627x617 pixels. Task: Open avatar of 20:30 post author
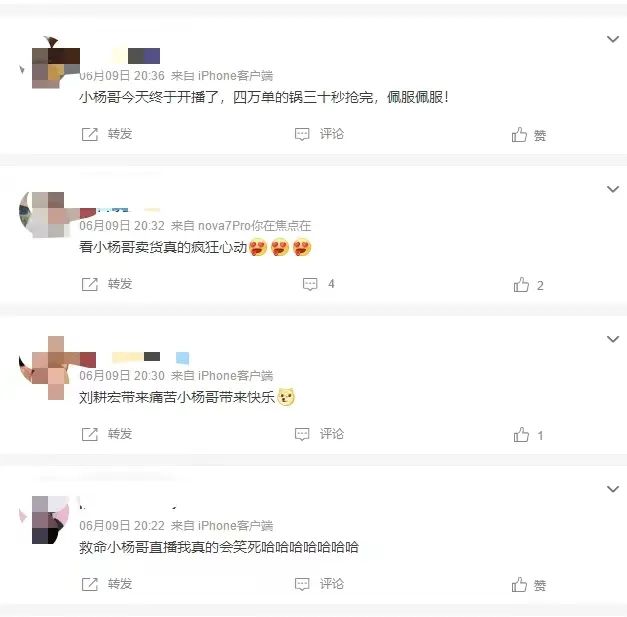point(49,368)
